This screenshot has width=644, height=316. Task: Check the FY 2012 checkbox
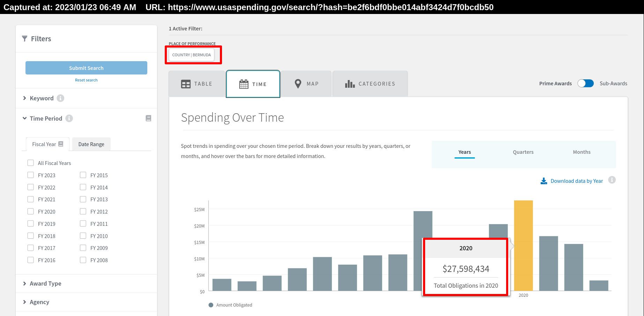(x=83, y=211)
